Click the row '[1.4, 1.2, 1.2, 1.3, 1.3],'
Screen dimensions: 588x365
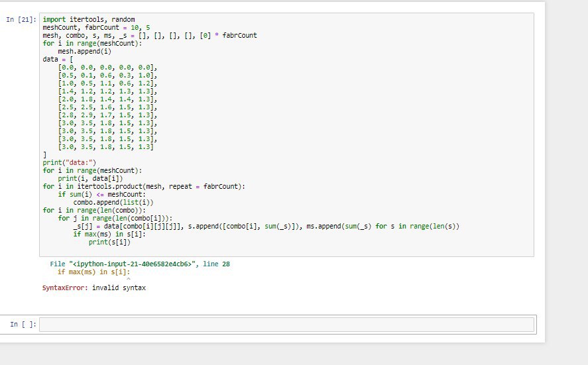pos(107,91)
